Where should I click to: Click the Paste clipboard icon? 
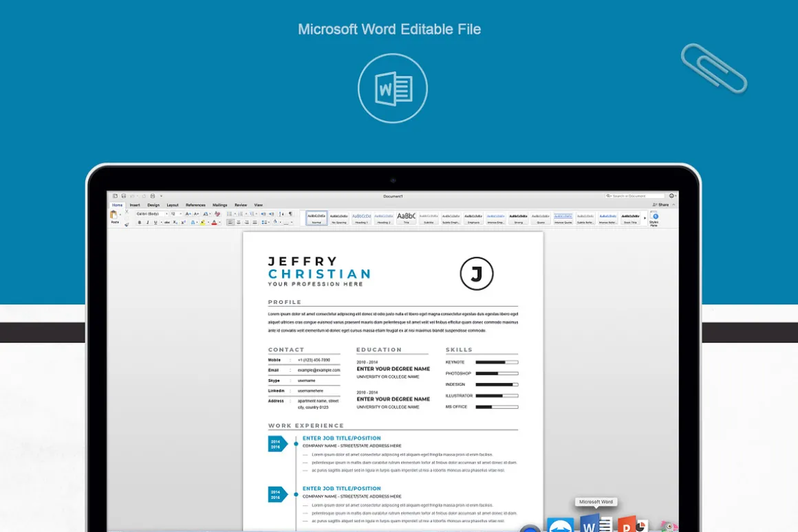coord(114,214)
